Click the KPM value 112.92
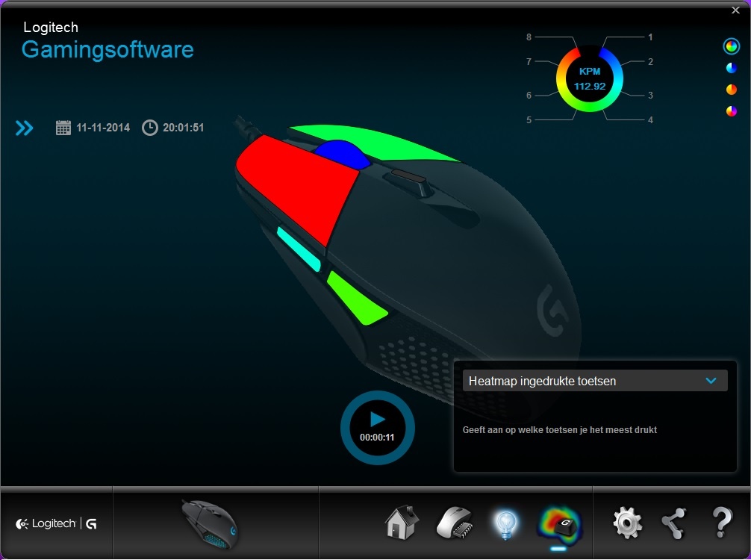Screen dimensions: 751x560 (x=590, y=87)
